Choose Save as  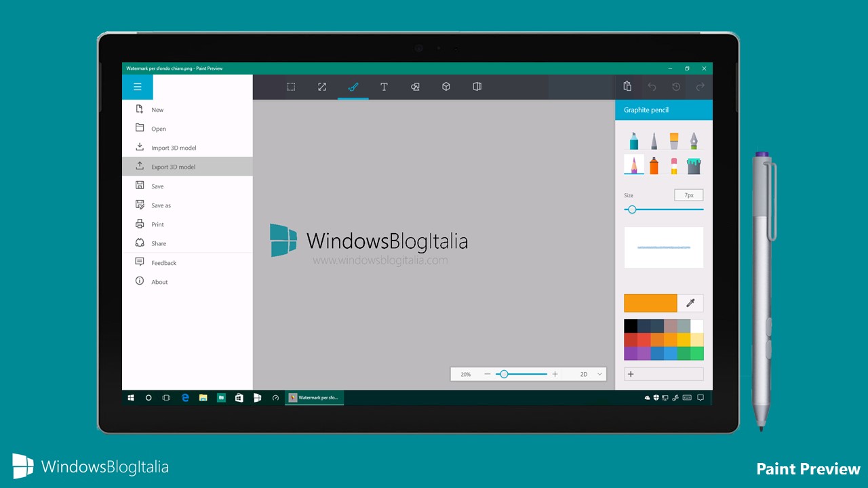tap(187, 205)
